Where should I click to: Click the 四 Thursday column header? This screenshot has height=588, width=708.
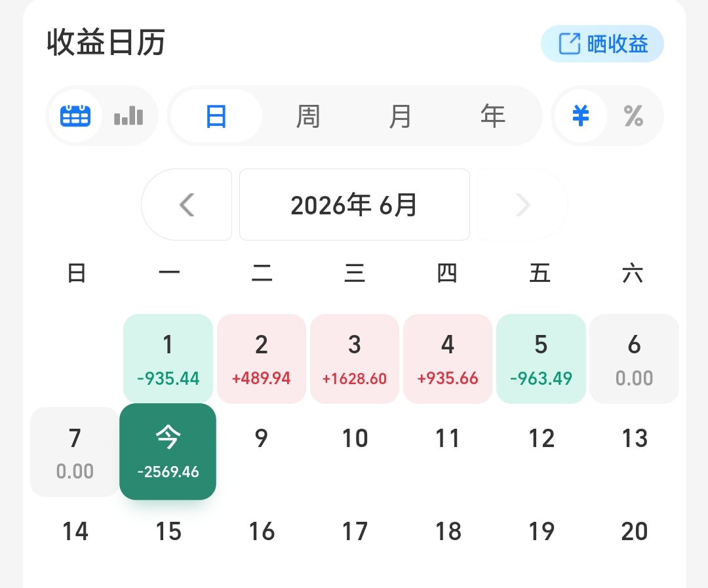(x=448, y=273)
